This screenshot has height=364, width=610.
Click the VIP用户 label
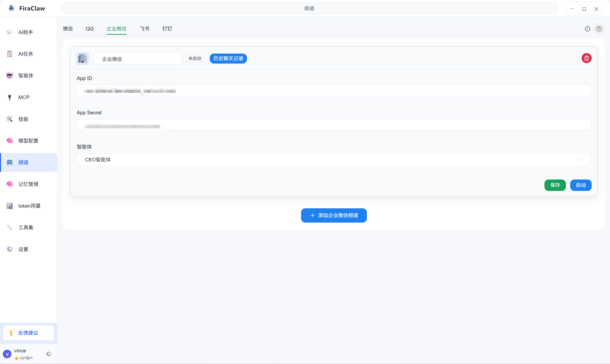(x=26, y=358)
